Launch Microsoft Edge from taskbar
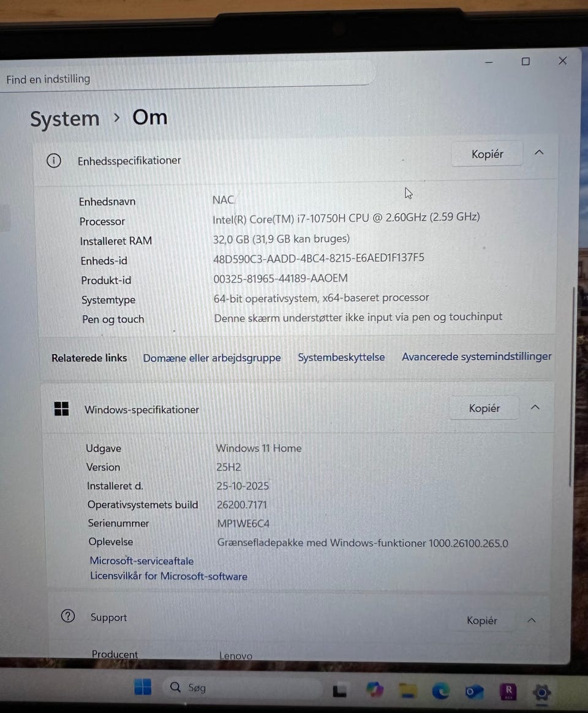 440,691
